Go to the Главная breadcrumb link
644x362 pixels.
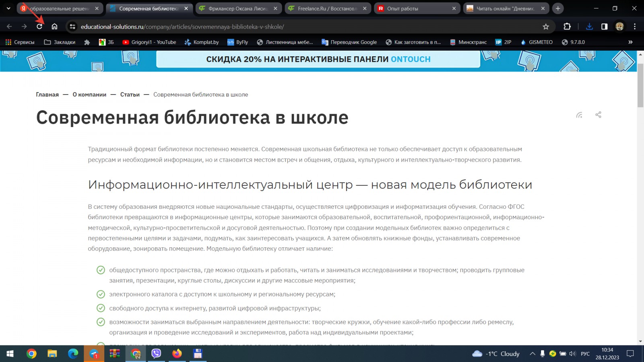pyautogui.click(x=47, y=95)
